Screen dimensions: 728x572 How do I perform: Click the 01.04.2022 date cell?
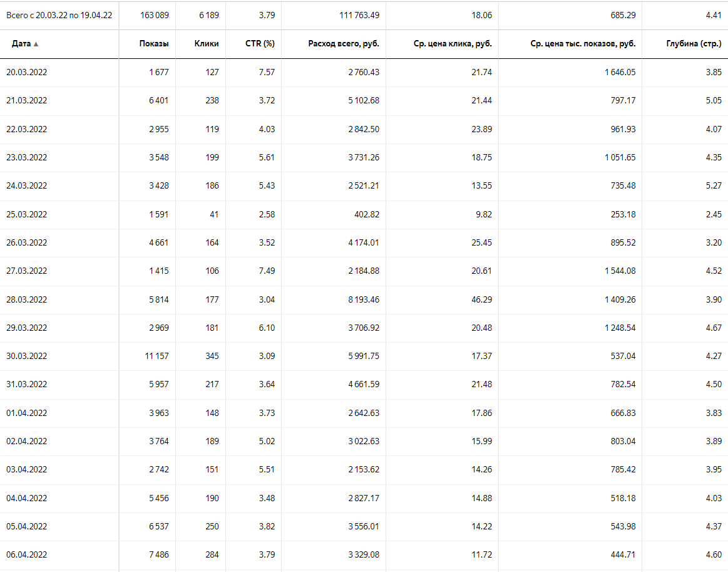[27, 413]
